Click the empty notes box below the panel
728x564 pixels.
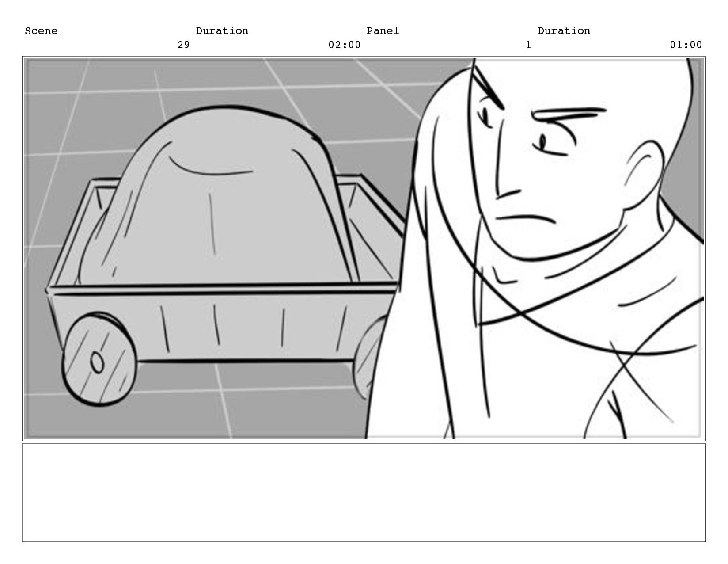(364, 493)
